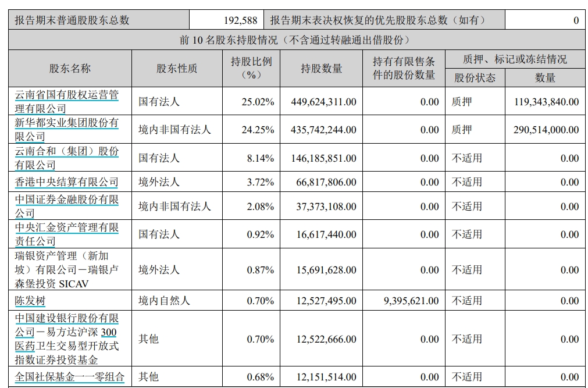This screenshot has height=388, width=588.
Task: Open 中央汇金资产管理有限责任公司 link
Action: (67, 234)
